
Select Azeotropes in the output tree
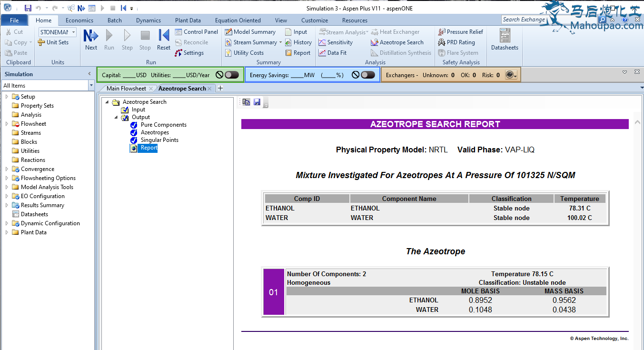point(155,132)
